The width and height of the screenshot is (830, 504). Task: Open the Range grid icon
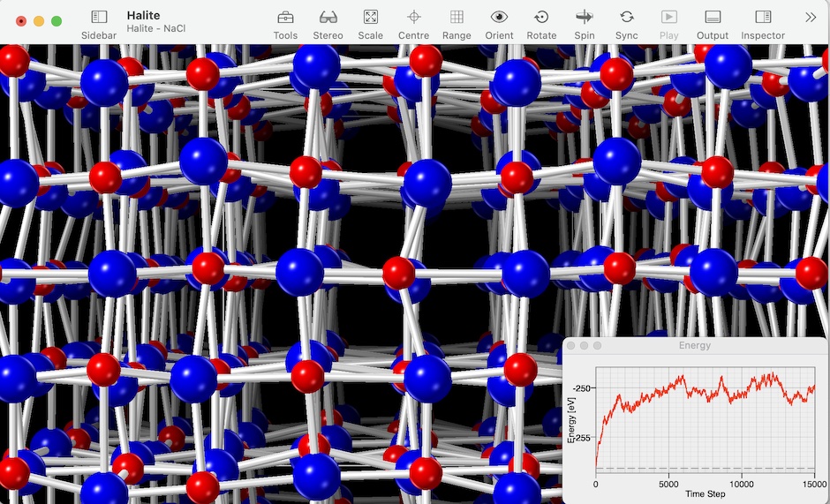[x=456, y=18]
